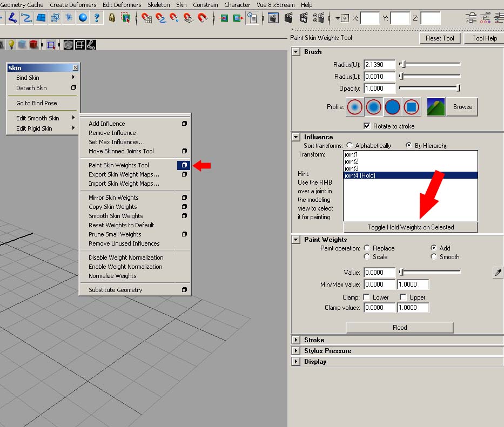Choose the solid circle brush profile

click(392, 107)
